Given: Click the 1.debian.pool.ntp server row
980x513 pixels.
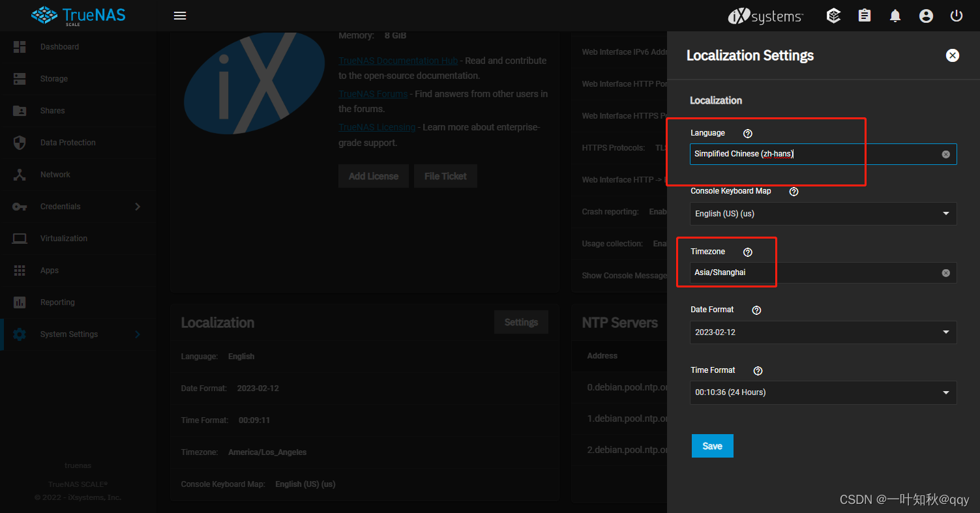Looking at the screenshot, I should click(619, 418).
